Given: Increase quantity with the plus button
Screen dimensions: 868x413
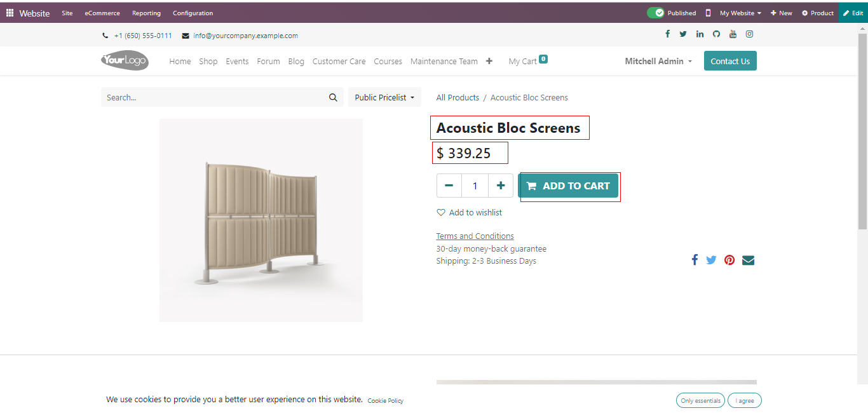Looking at the screenshot, I should tap(500, 186).
